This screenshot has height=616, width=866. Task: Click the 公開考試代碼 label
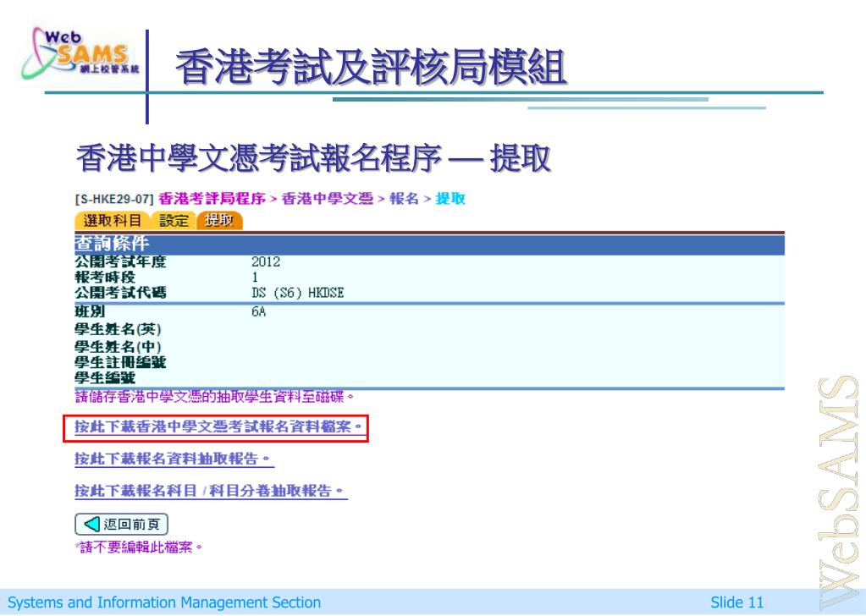[x=120, y=293]
